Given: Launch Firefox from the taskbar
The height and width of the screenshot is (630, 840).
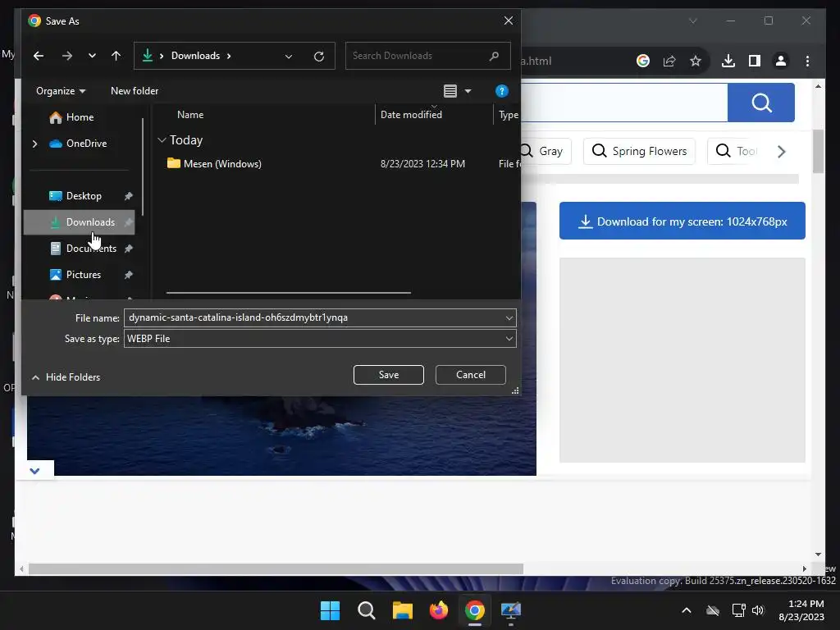Looking at the screenshot, I should tap(439, 610).
